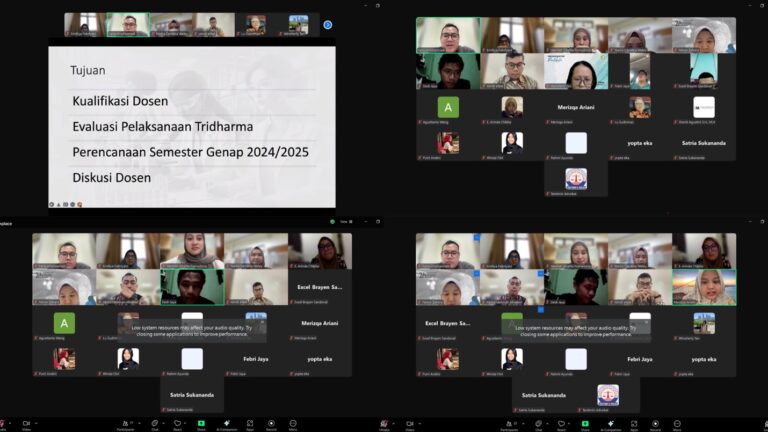The width and height of the screenshot is (768, 432).
Task: Select yopta eka tile in bottom-right window
Action: coord(704,359)
